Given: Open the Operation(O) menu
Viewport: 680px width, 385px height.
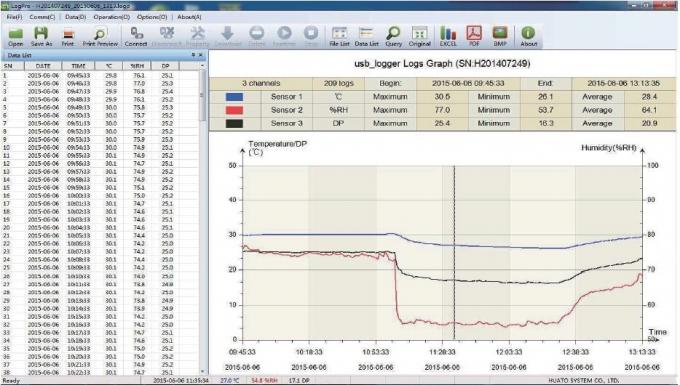Looking at the screenshot, I should 111,17.
